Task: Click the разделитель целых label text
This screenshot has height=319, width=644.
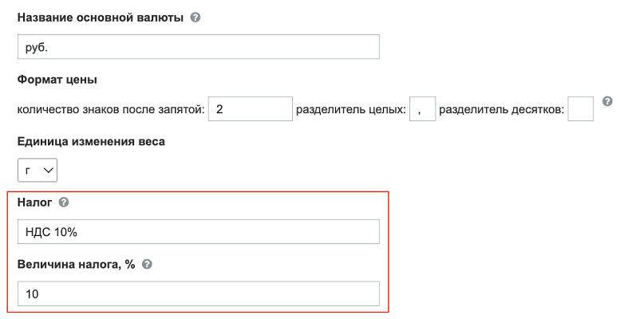Action: pos(351,110)
